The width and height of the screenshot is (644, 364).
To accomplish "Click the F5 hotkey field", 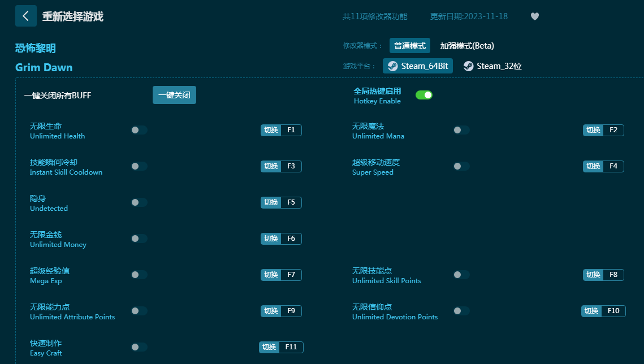I will [x=291, y=202].
